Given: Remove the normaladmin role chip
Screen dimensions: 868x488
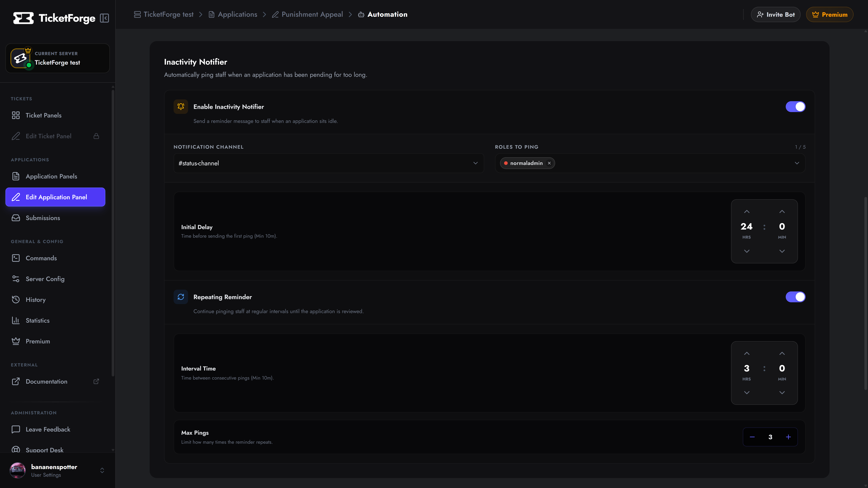Looking at the screenshot, I should (x=549, y=163).
